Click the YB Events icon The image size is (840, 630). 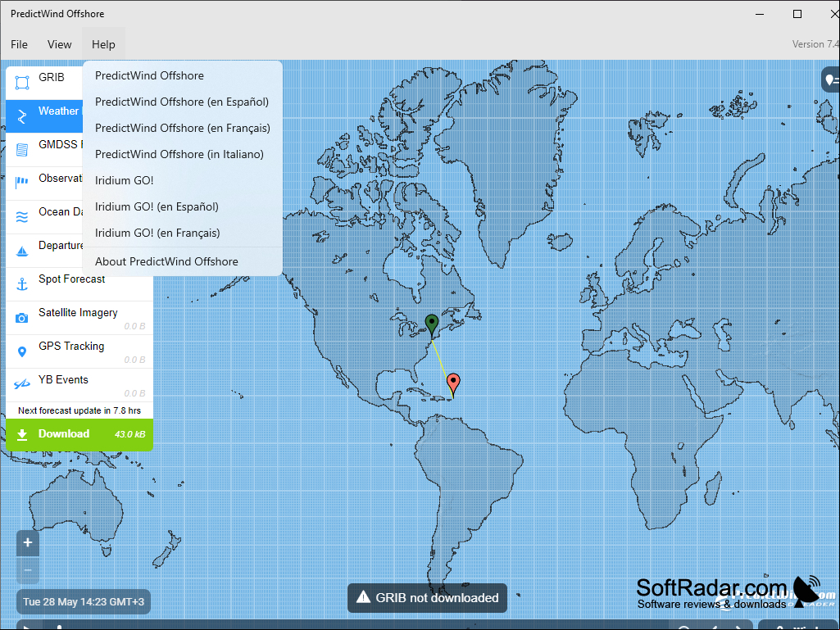pos(22,384)
